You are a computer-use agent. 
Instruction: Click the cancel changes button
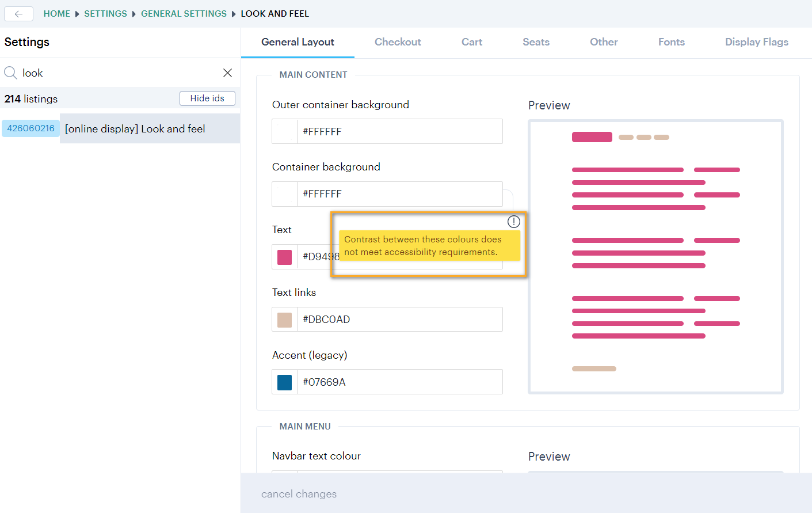tap(299, 493)
